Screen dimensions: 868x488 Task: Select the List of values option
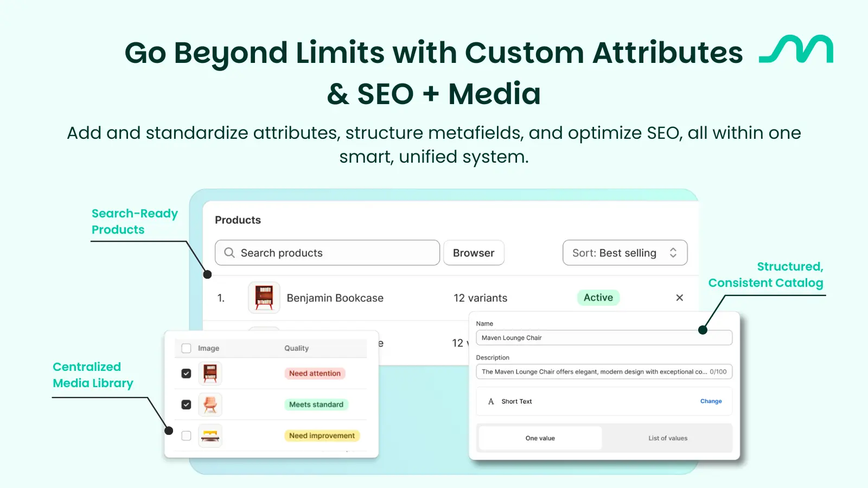(x=668, y=438)
